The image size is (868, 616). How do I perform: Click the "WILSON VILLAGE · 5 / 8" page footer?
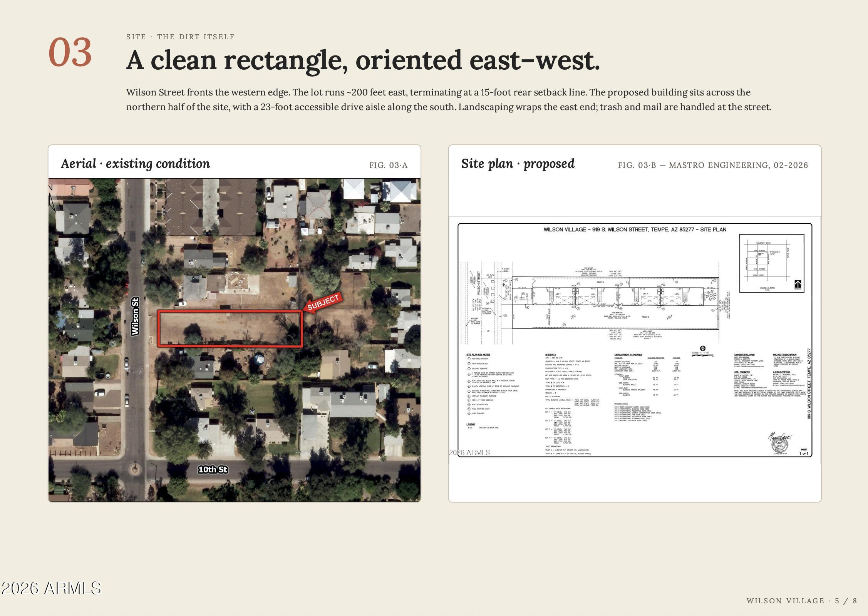coord(802,601)
